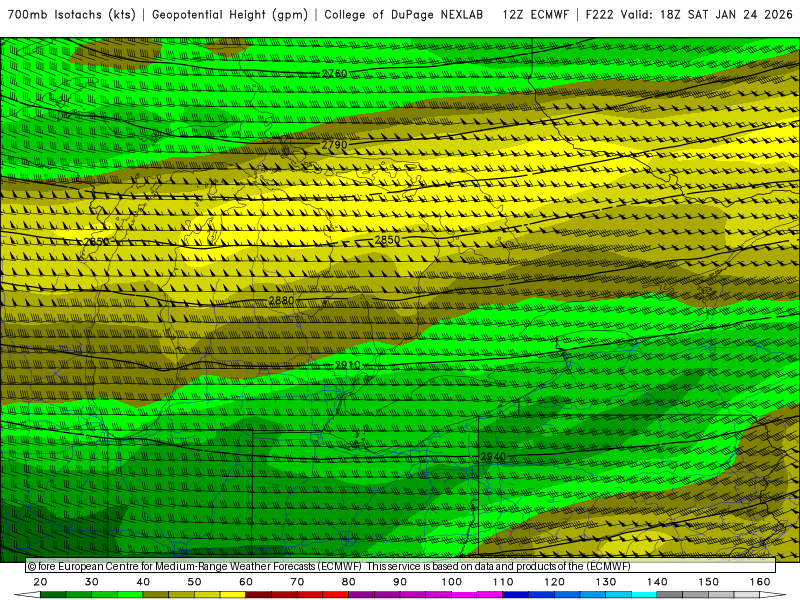
Task: Click the 140 label on the color scale
Action: [657, 582]
